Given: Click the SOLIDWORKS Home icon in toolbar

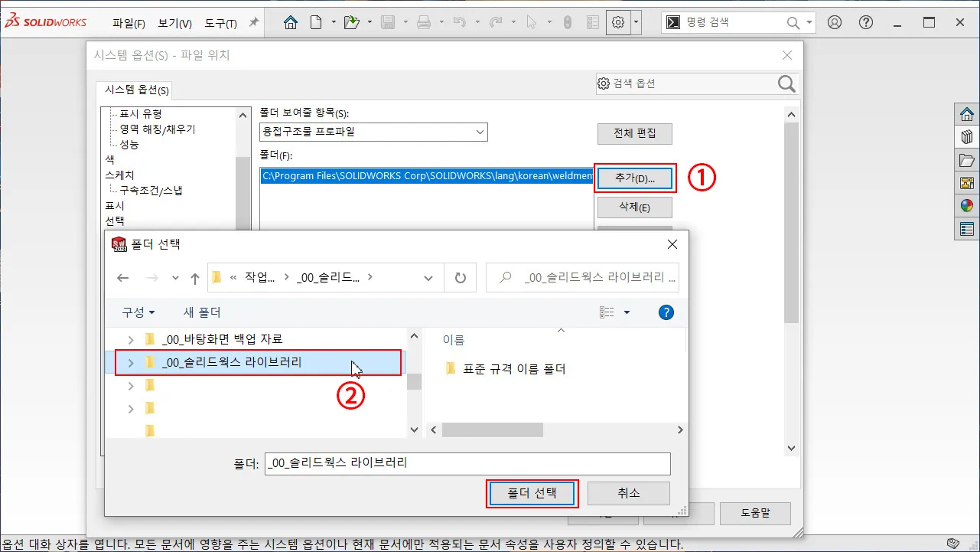Looking at the screenshot, I should [291, 22].
